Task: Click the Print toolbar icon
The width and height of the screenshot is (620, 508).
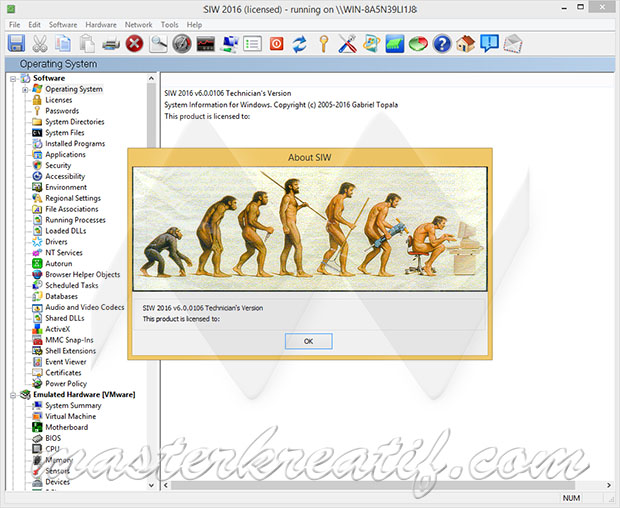Action: 111,43
